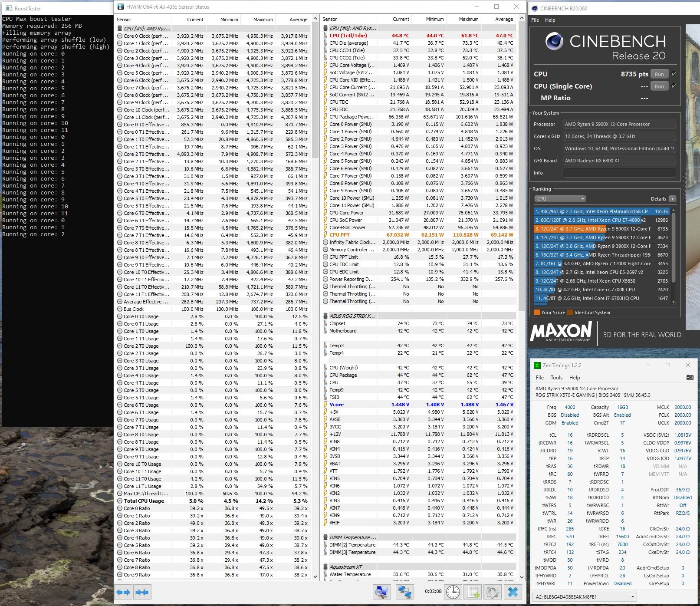This screenshot has height=606, width=700.
Task: Click the shrink layout arrows icon in HWiNFO
Action: (142, 592)
